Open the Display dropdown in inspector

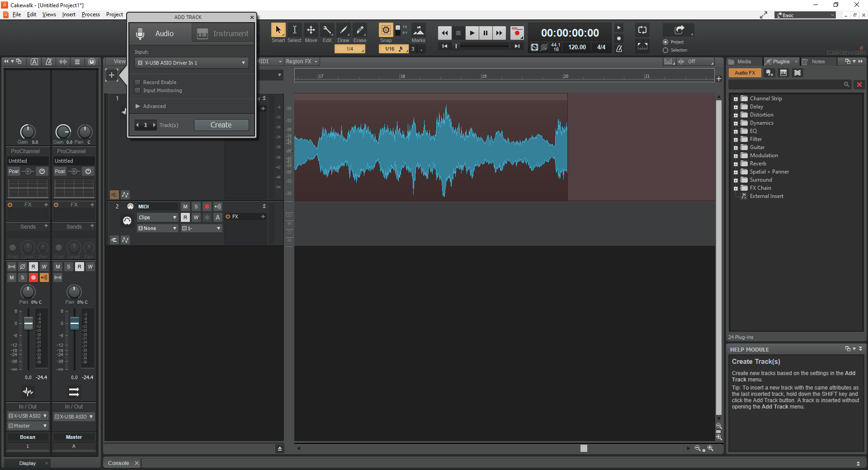tap(28, 463)
